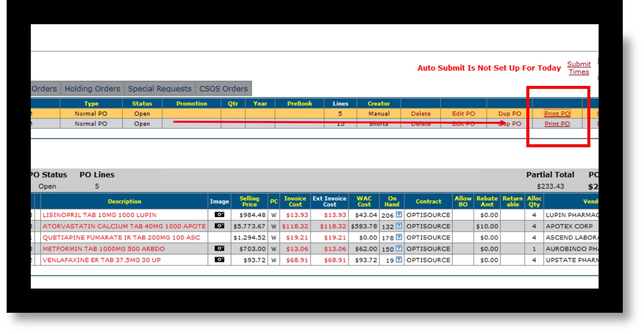The image size is (644, 334).
Task: Sort by Lines column header
Action: pyautogui.click(x=340, y=103)
